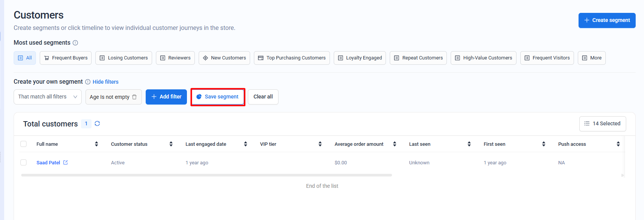Click the table's horizontal scrollbar
This screenshot has height=220, width=644.
(x=206, y=175)
